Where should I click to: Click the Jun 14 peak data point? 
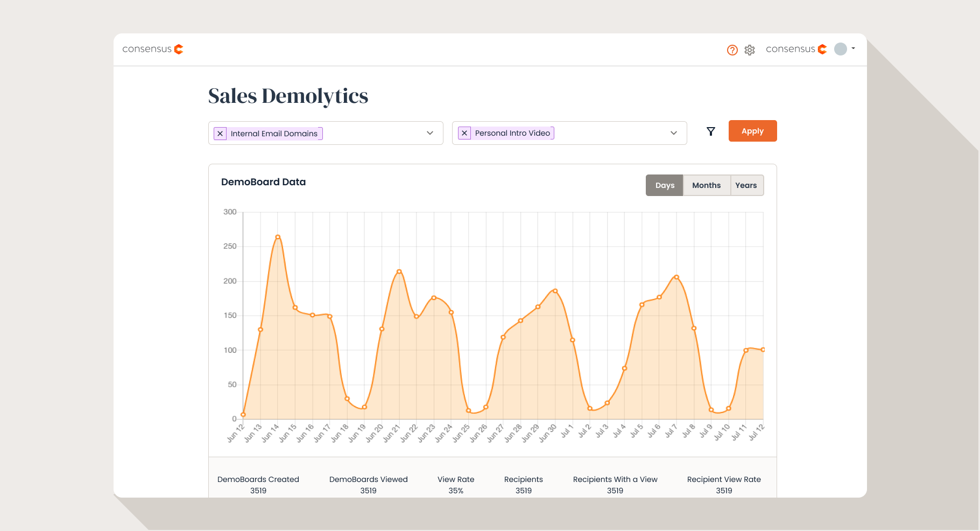click(278, 237)
